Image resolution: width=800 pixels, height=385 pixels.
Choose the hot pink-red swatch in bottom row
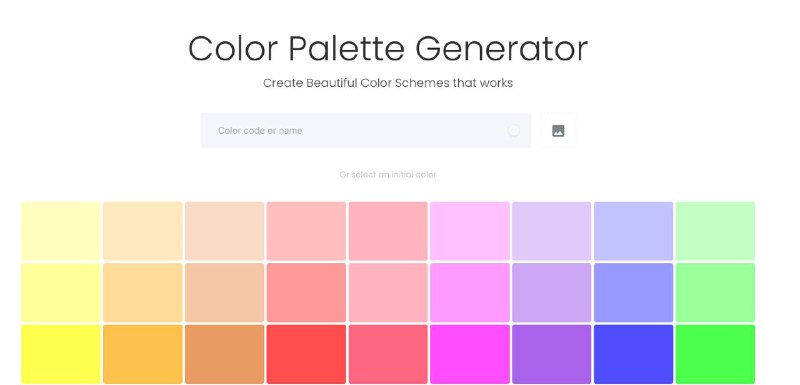click(x=388, y=354)
